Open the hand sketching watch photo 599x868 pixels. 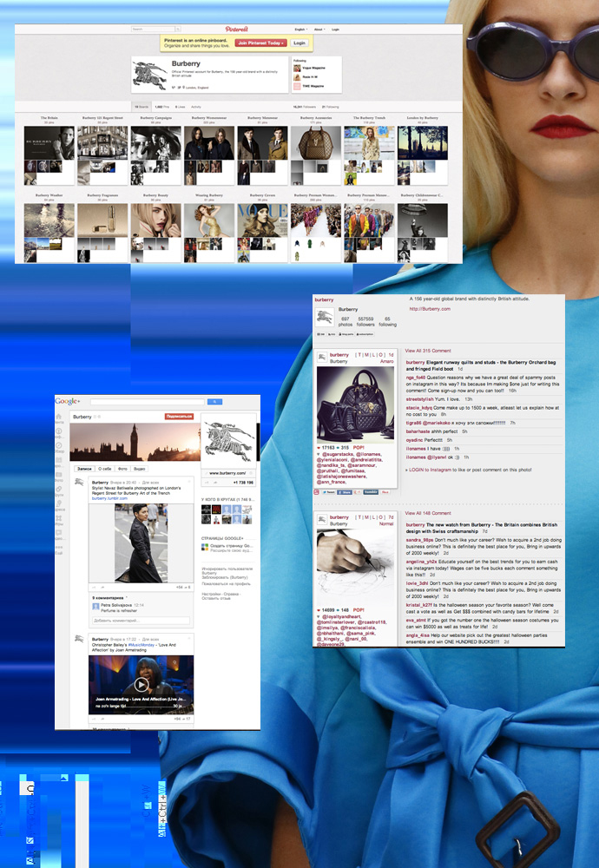tap(355, 567)
